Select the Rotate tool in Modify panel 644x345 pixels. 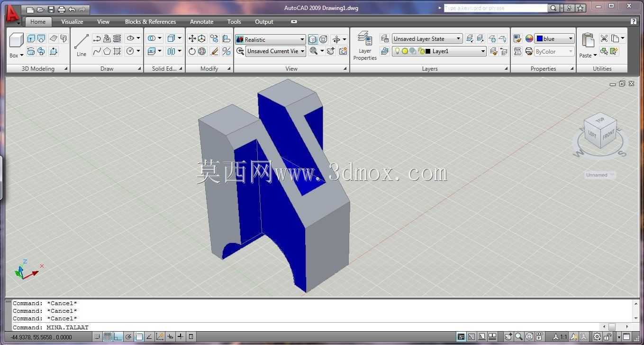click(x=192, y=51)
